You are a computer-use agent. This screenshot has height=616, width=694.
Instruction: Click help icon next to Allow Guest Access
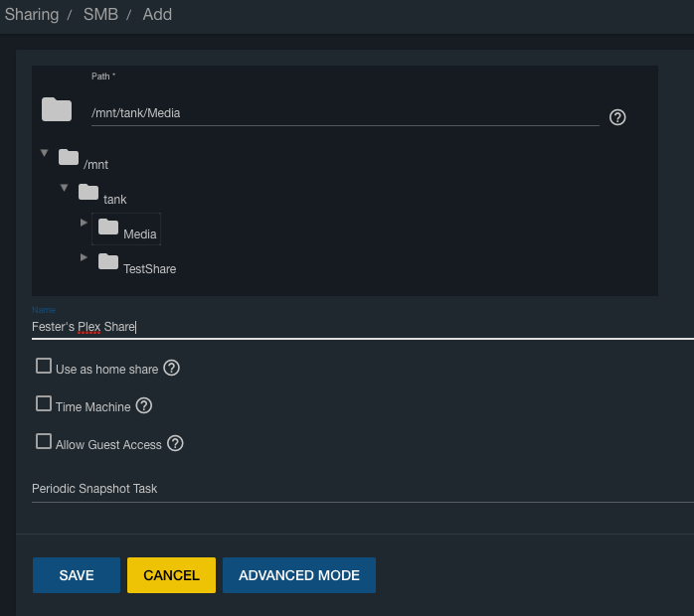(176, 444)
